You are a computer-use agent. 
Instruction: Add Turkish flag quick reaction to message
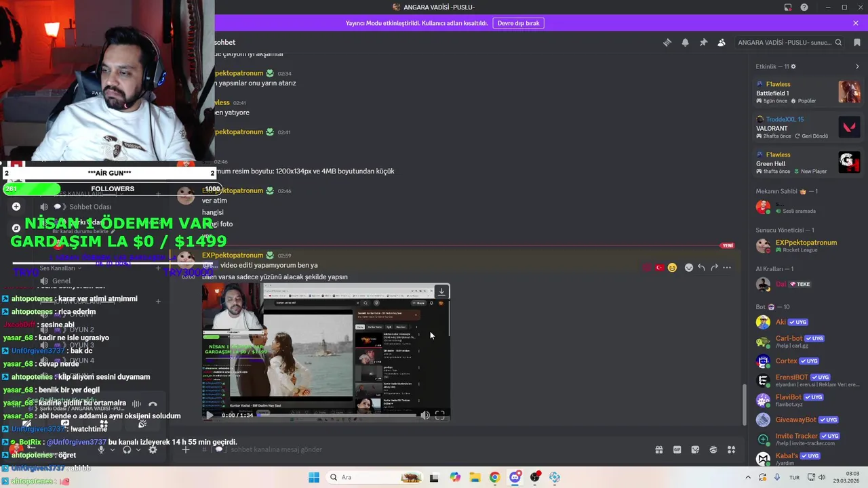(659, 268)
